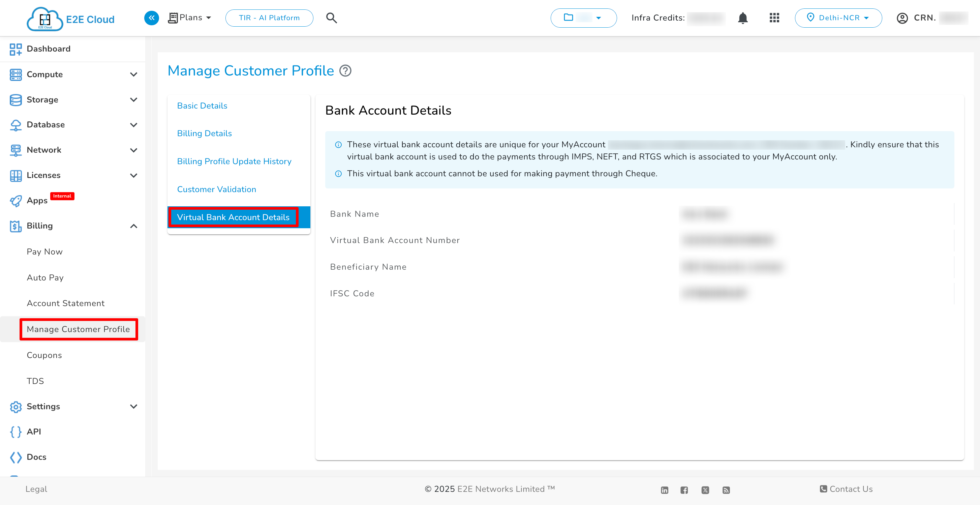Expand the Compute menu chevron

coord(133,75)
